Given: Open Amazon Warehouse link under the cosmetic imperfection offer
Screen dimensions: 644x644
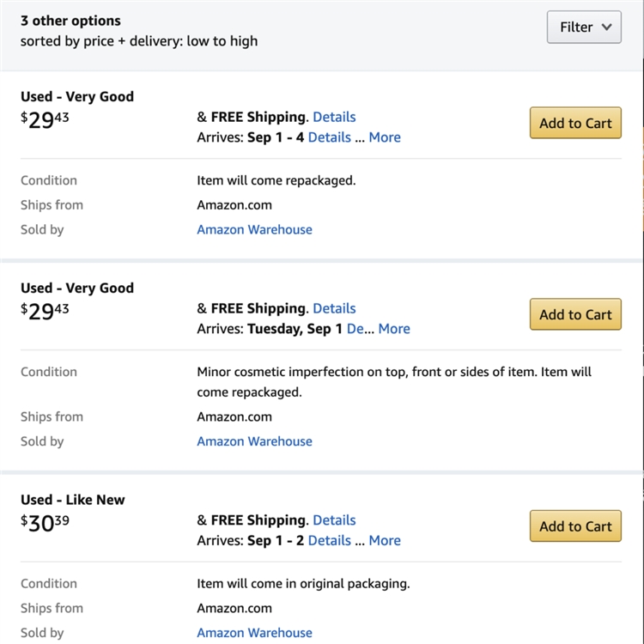Looking at the screenshot, I should pos(254,441).
